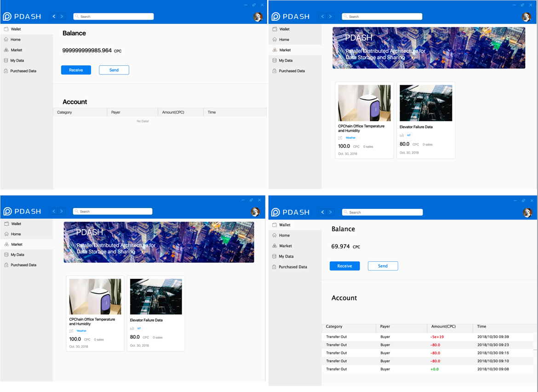Screen dimensions: 538x392
Task: Click Category column header in top-left window
Action: coord(80,112)
